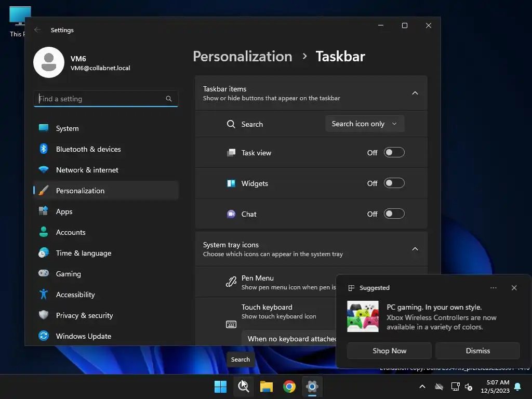The width and height of the screenshot is (532, 399).
Task: Open Network & internet settings
Action: (106, 170)
